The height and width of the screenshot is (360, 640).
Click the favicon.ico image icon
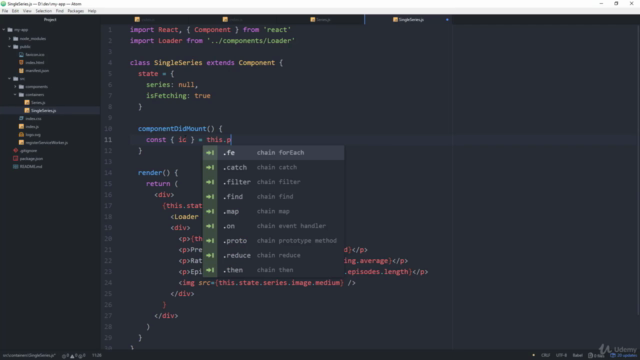pyautogui.click(x=21, y=55)
